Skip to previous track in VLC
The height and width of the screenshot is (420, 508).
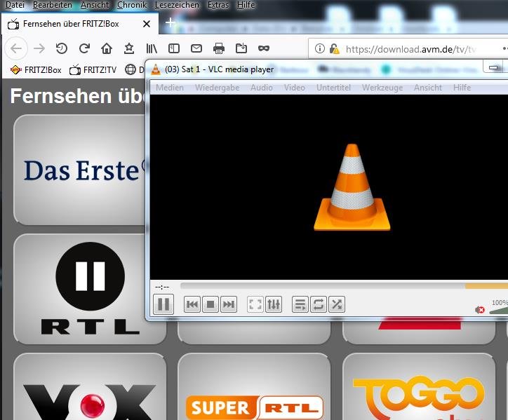tap(192, 304)
